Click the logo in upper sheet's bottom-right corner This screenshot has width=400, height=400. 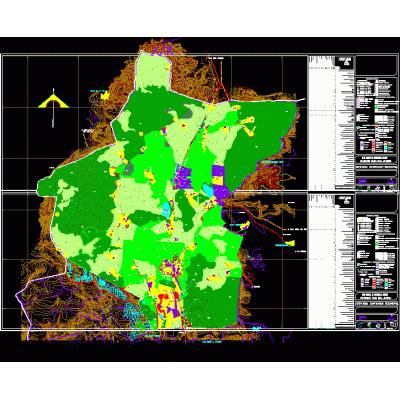coord(393,187)
